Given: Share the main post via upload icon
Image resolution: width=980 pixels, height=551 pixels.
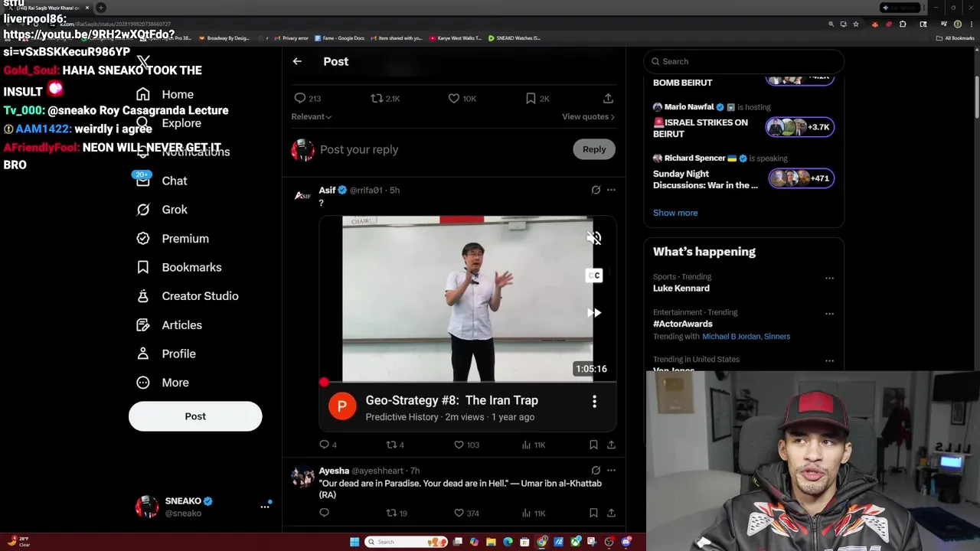Looking at the screenshot, I should coord(608,99).
